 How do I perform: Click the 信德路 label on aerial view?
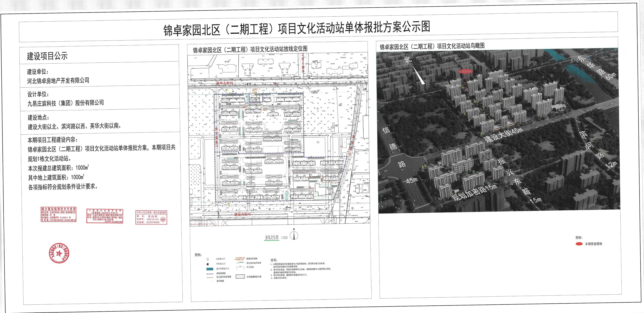(x=395, y=148)
